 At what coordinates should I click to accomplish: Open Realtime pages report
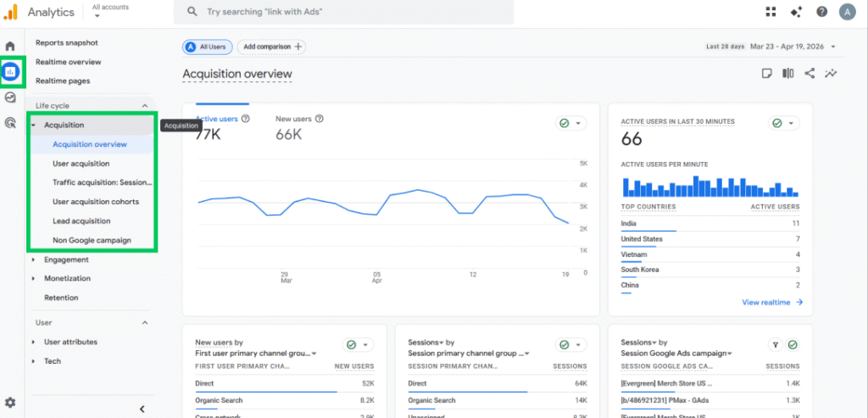63,81
